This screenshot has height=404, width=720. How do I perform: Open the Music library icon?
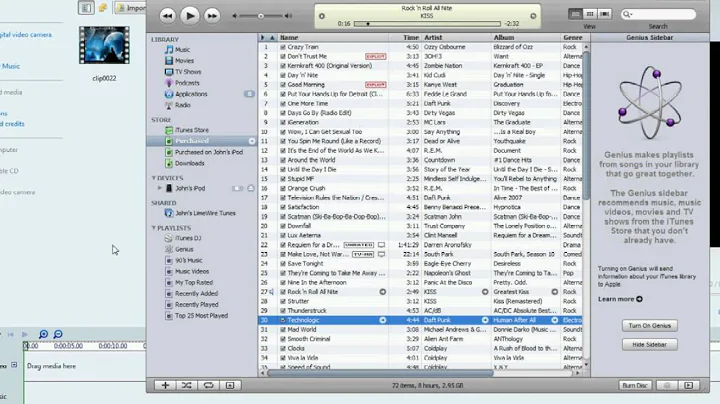coord(169,50)
